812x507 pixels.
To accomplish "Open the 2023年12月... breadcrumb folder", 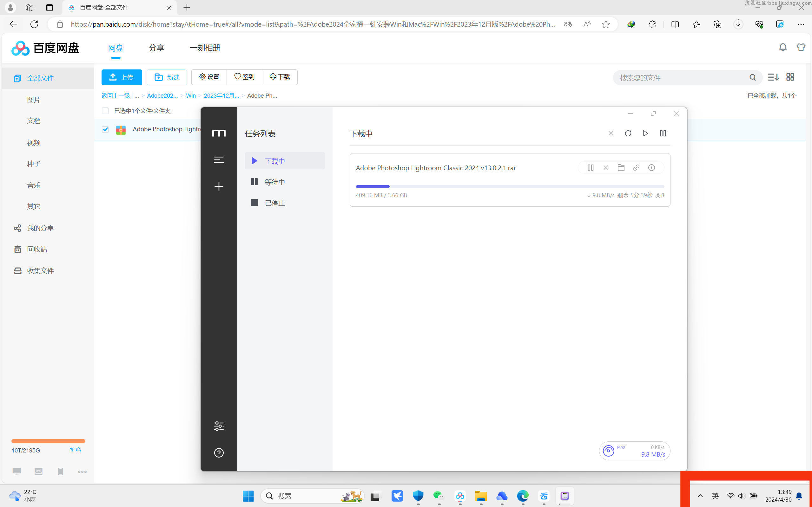I will (221, 95).
